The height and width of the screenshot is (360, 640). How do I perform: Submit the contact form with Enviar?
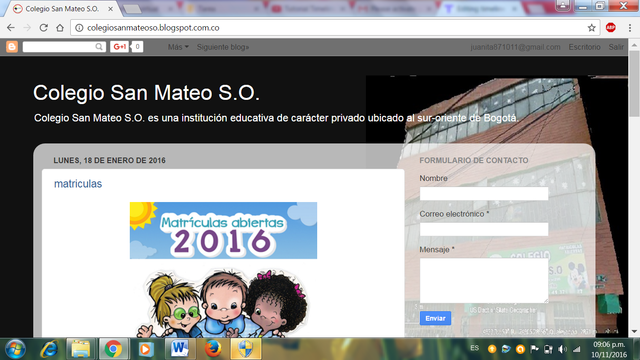(x=435, y=318)
